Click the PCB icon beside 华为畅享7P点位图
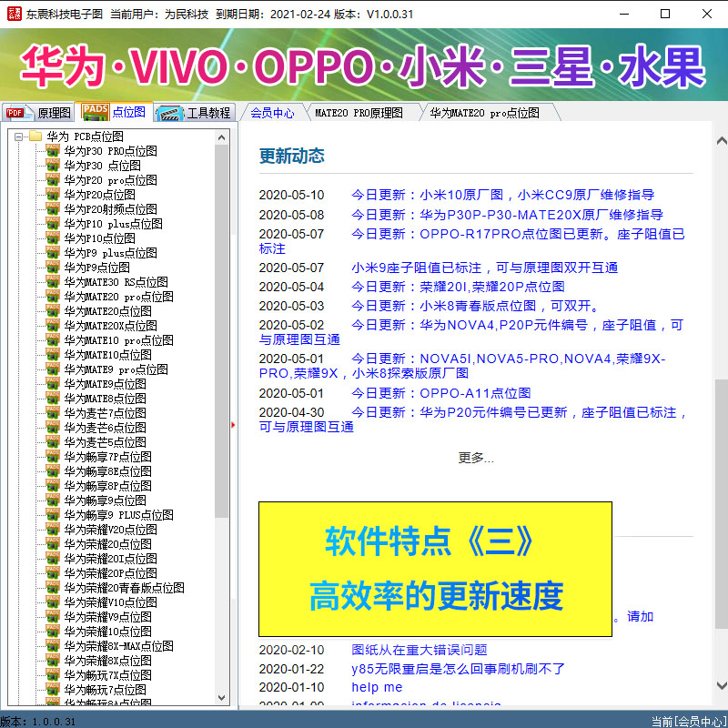728x728 pixels. 53,456
